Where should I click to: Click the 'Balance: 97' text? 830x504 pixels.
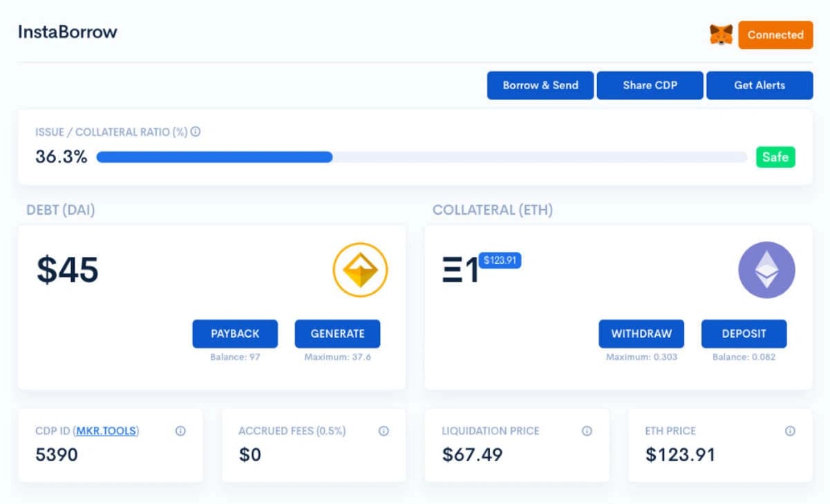(235, 358)
